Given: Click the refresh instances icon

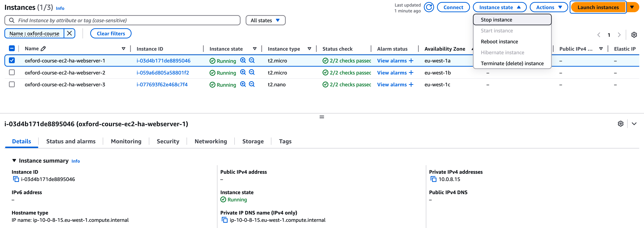Looking at the screenshot, I should pos(429,7).
